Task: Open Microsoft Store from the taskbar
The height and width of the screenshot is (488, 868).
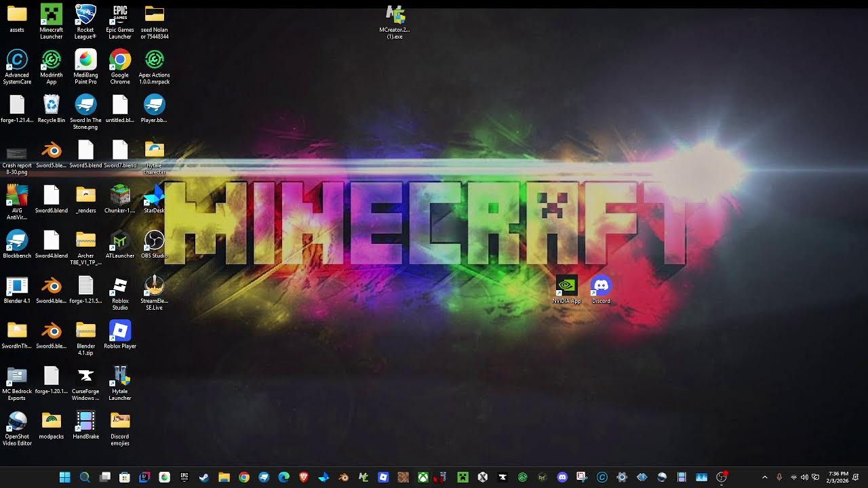Action: 125,477
